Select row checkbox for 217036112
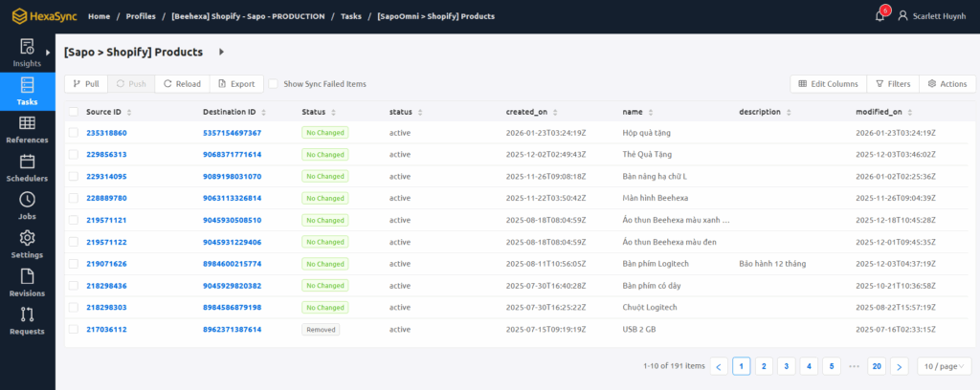 click(x=74, y=330)
